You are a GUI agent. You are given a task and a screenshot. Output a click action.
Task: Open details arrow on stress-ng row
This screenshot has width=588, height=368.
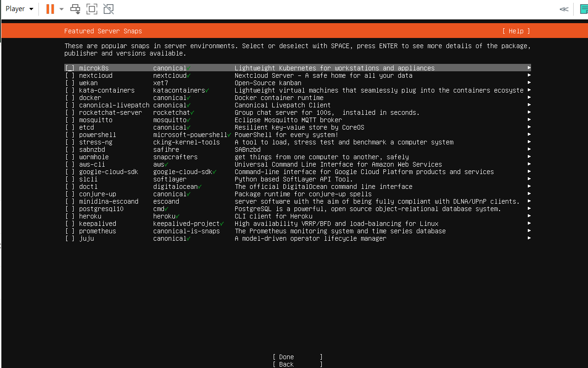click(529, 142)
